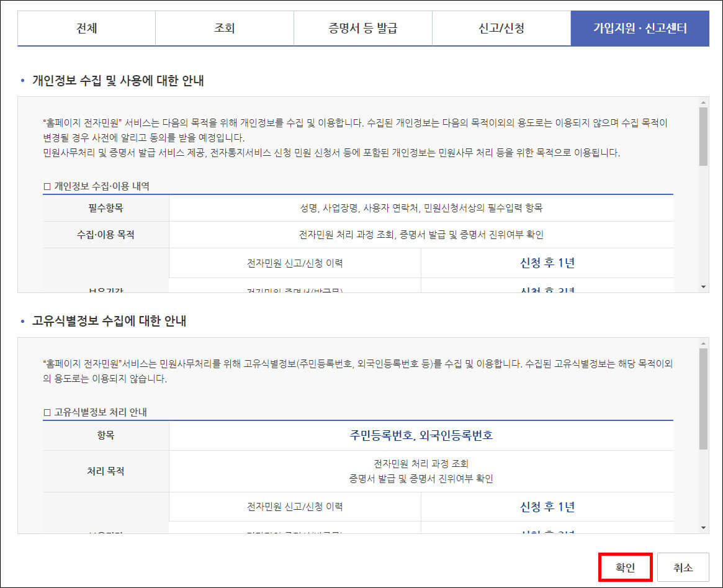
Task: Click the down arrow on the privacy notice scrollbar
Action: (703, 287)
